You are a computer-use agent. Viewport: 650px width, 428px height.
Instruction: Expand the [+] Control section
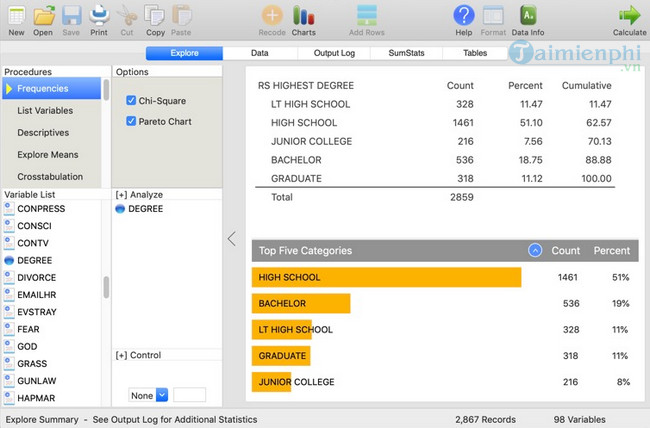[x=139, y=355]
